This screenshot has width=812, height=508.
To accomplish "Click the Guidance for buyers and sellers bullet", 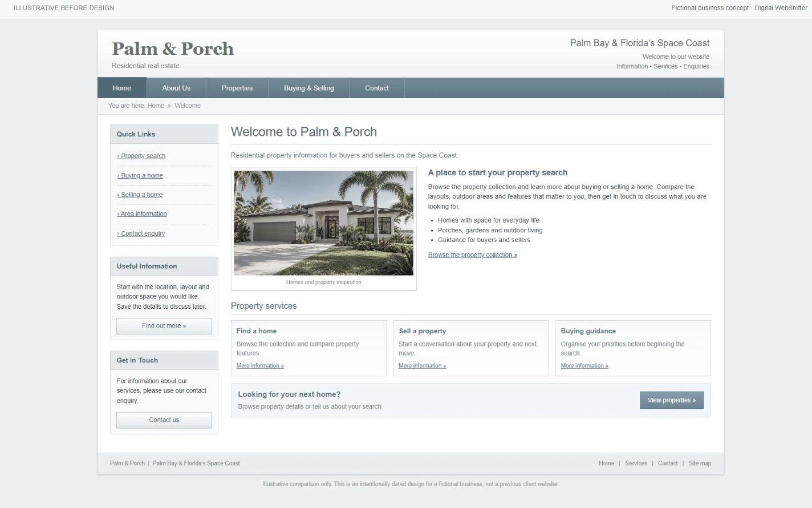I will [484, 240].
